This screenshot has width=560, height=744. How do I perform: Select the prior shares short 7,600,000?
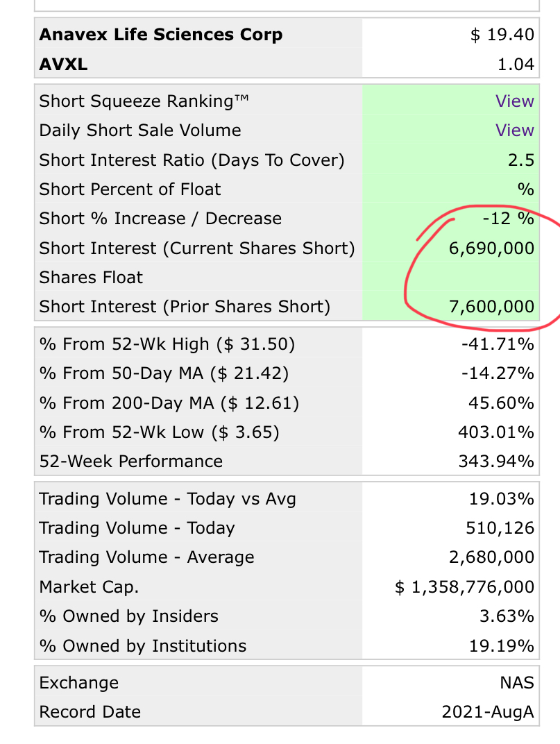(x=492, y=307)
